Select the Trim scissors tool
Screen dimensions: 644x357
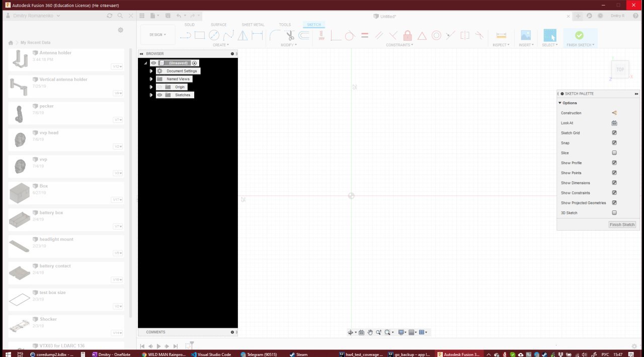[289, 35]
